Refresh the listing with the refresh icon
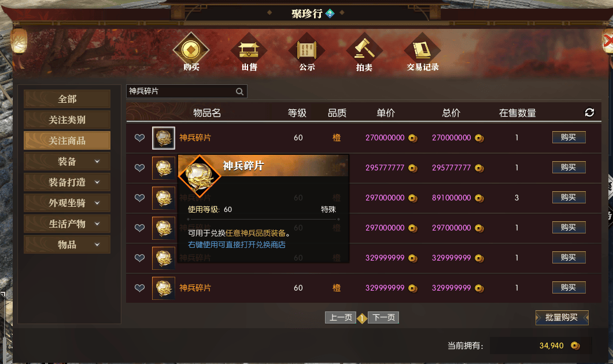This screenshot has height=364, width=613. 589,113
